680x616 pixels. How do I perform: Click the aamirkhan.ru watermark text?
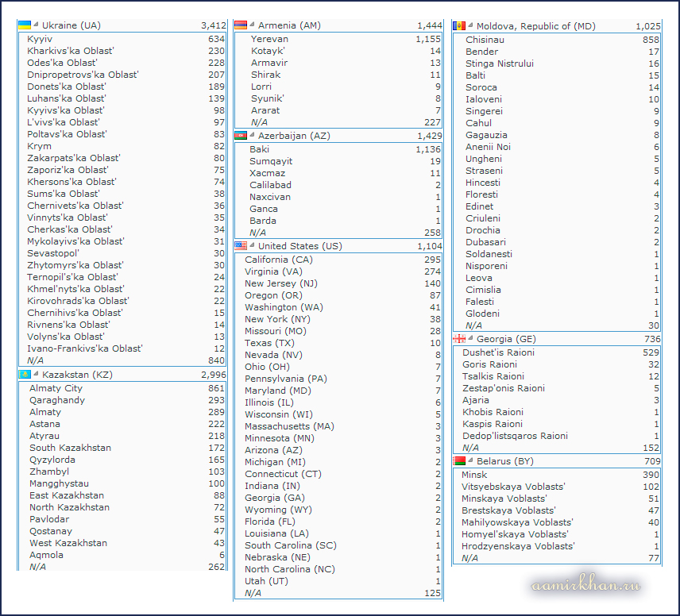click(586, 585)
